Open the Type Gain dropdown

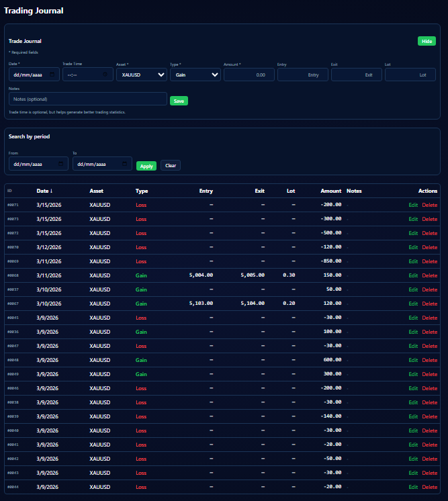pyautogui.click(x=195, y=75)
